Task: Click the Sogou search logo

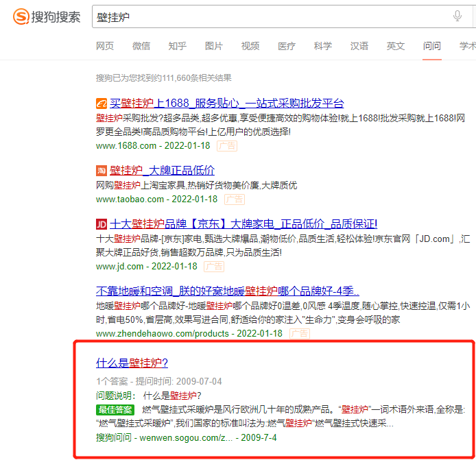Action: pyautogui.click(x=47, y=16)
